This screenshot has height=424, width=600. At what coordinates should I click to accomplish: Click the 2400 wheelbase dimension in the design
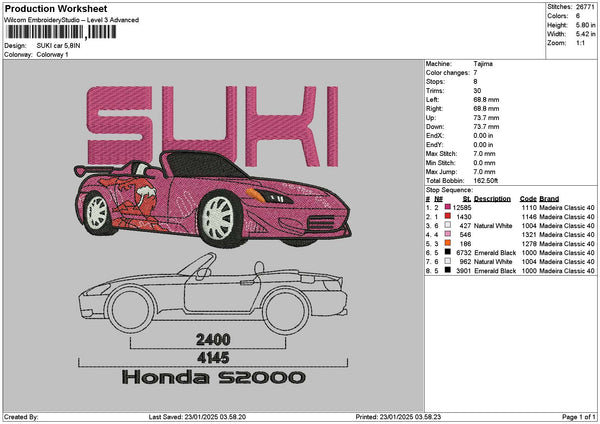click(x=213, y=340)
